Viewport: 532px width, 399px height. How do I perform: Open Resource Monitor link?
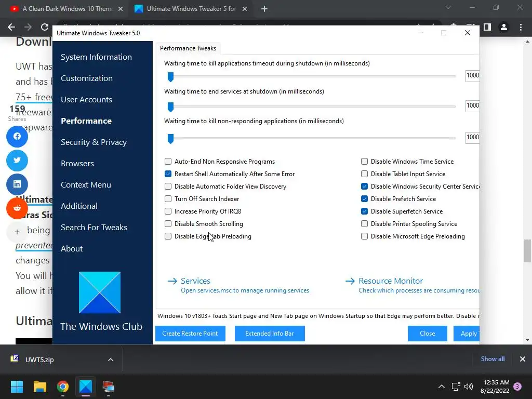pos(391,281)
